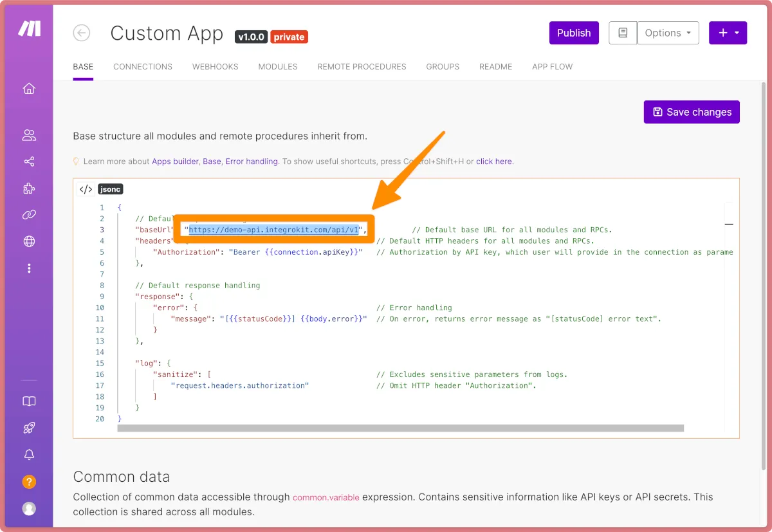Switch to the REMOTE PROCEDURES tab
Viewport: 772px width, 532px height.
(x=362, y=67)
